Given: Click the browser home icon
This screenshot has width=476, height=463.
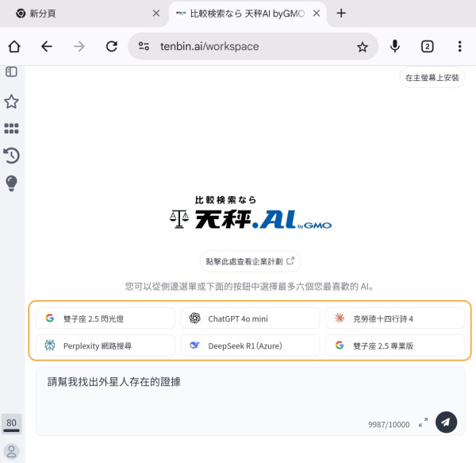Looking at the screenshot, I should (14, 47).
